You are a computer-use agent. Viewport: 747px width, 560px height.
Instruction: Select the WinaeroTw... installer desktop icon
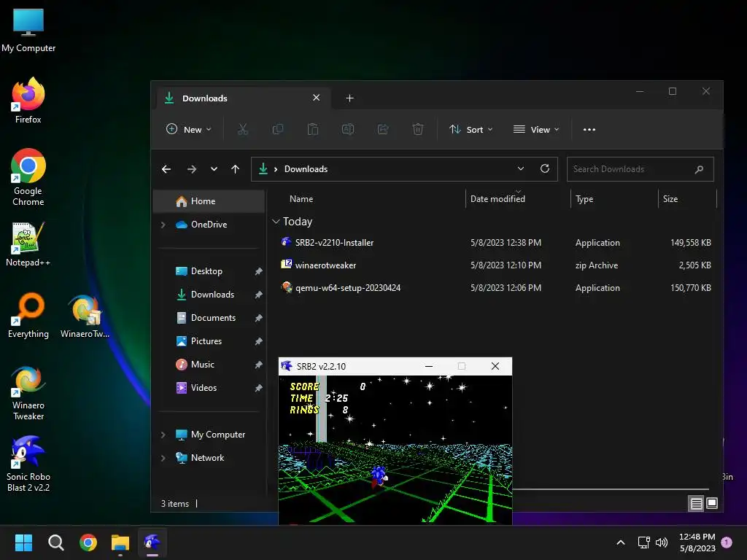(x=85, y=316)
